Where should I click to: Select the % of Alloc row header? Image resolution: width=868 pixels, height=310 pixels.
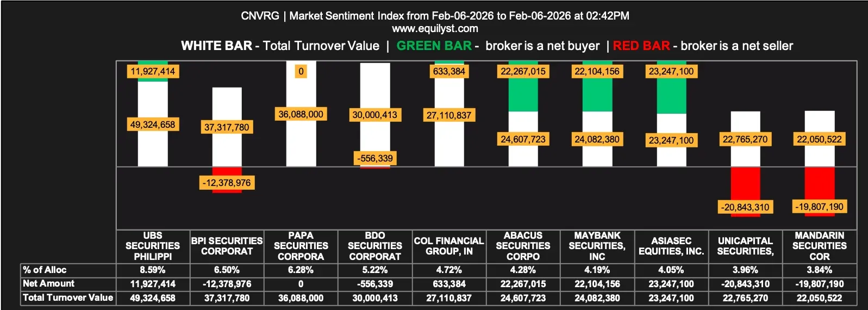(45, 270)
